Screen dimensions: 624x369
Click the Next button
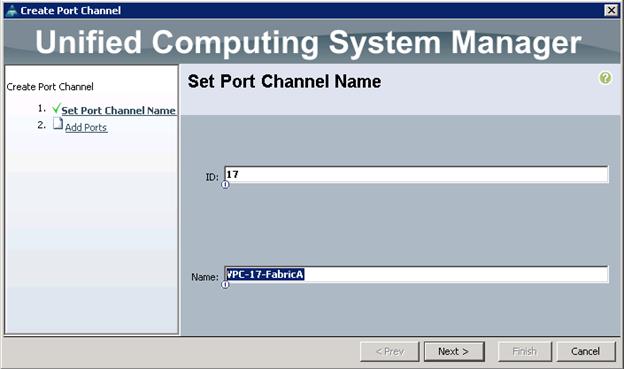click(454, 351)
